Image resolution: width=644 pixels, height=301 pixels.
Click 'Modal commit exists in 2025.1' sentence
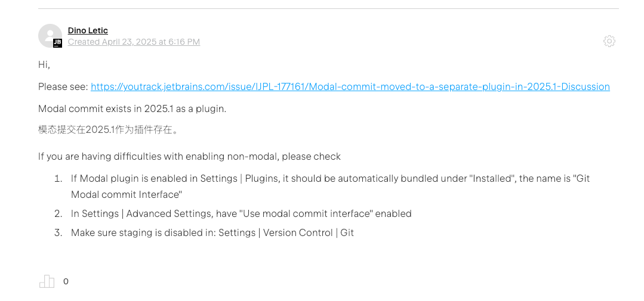point(133,109)
